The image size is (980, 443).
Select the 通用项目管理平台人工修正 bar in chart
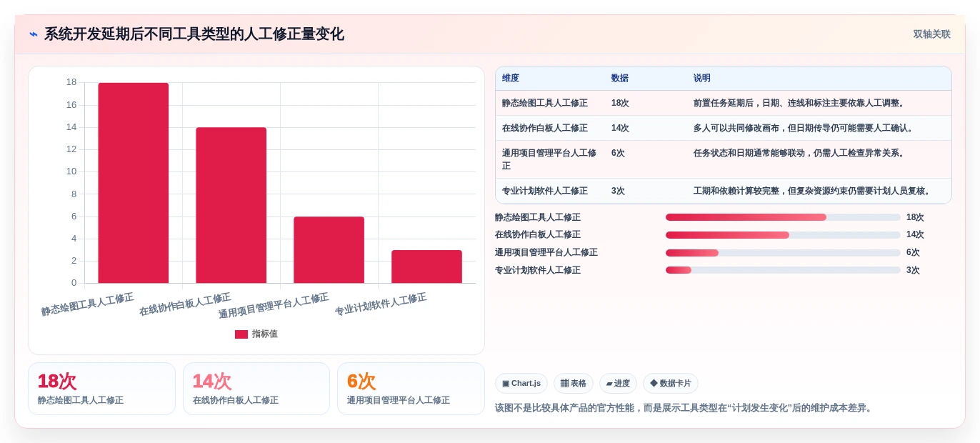tap(329, 250)
